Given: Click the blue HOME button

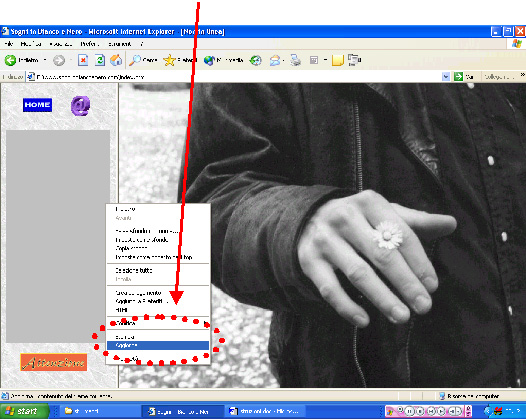Looking at the screenshot, I should 38,105.
